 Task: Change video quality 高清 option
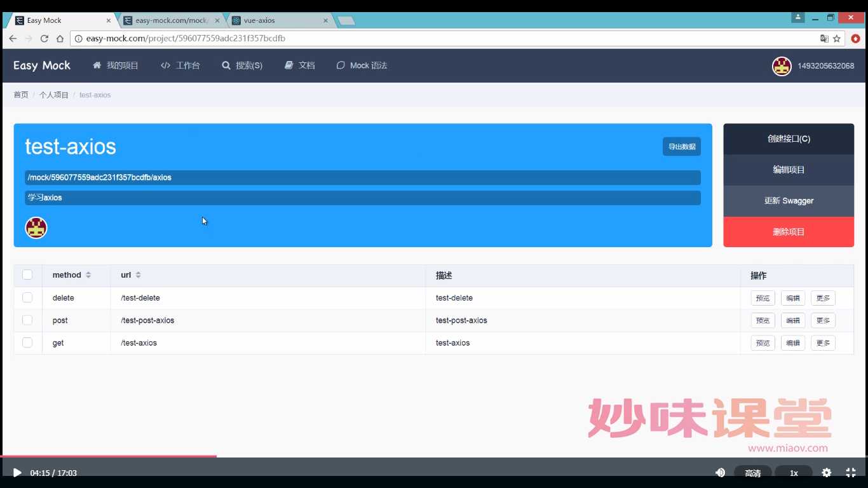coord(753,473)
